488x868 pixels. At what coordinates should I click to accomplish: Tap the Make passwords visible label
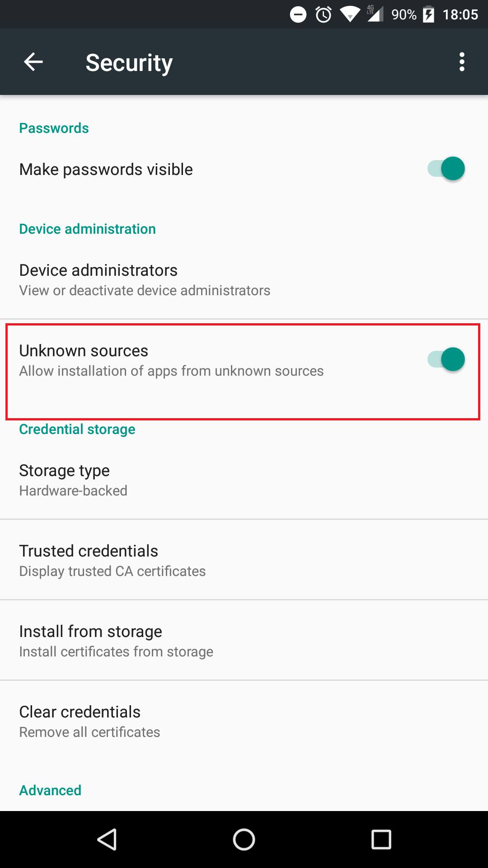click(106, 170)
